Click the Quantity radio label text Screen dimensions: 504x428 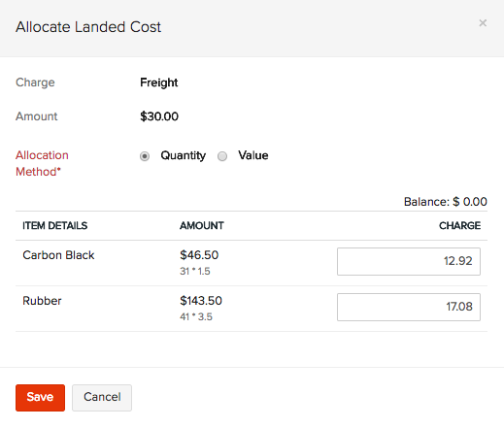(x=183, y=155)
